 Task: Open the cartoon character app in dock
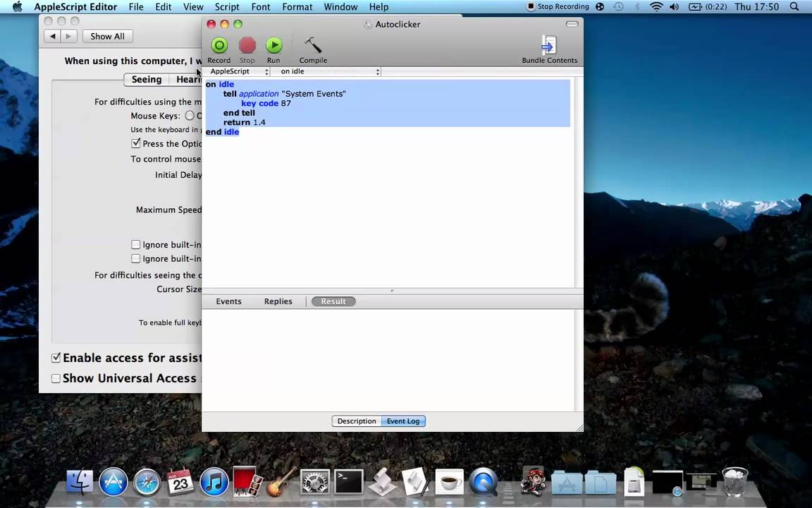534,482
